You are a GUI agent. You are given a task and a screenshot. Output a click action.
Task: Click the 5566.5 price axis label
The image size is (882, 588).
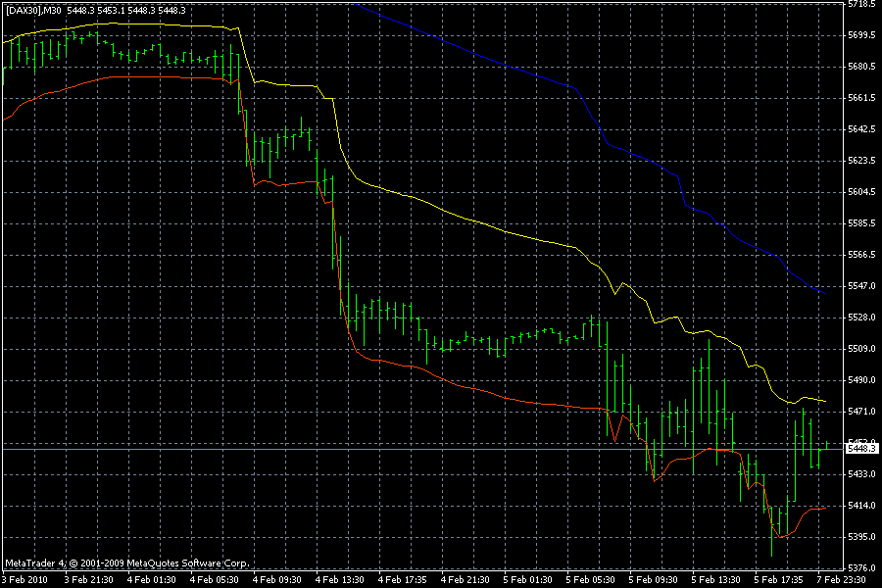point(861,255)
